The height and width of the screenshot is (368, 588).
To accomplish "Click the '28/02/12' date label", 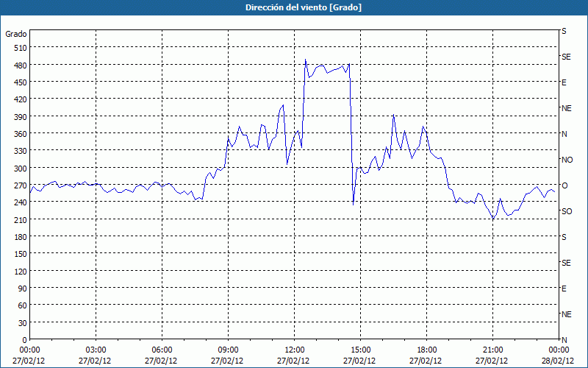I will (558, 361).
